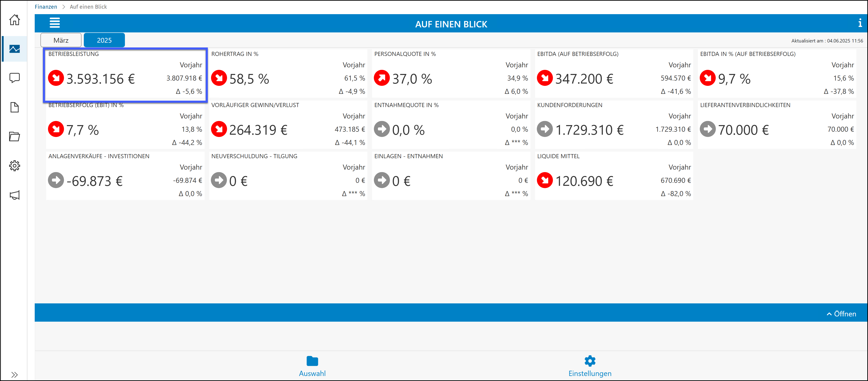Select the März month button
This screenshot has height=381, width=868.
(61, 40)
